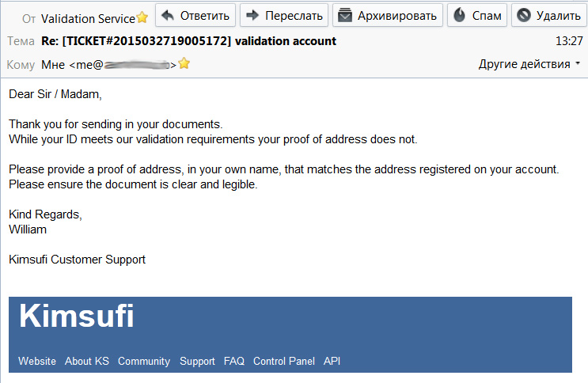This screenshot has width=588, height=383.
Task: Open the Support footer link
Action: pos(197,361)
